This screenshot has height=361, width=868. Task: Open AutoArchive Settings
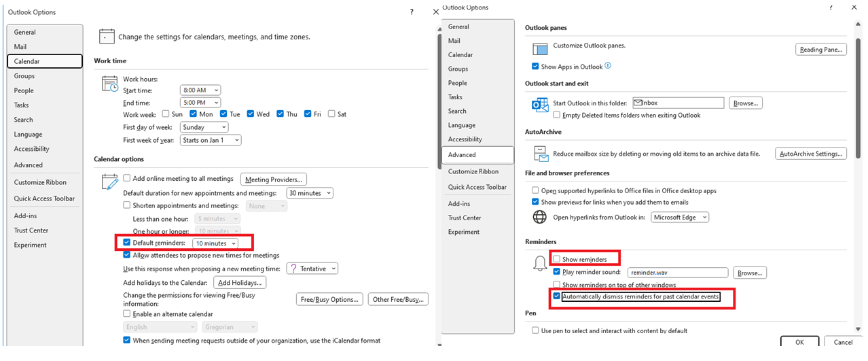tap(811, 154)
